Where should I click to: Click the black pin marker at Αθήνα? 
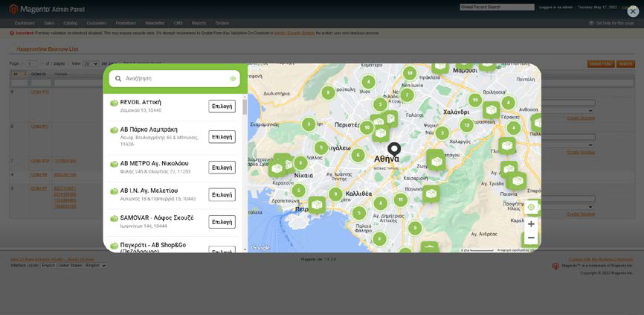393,150
